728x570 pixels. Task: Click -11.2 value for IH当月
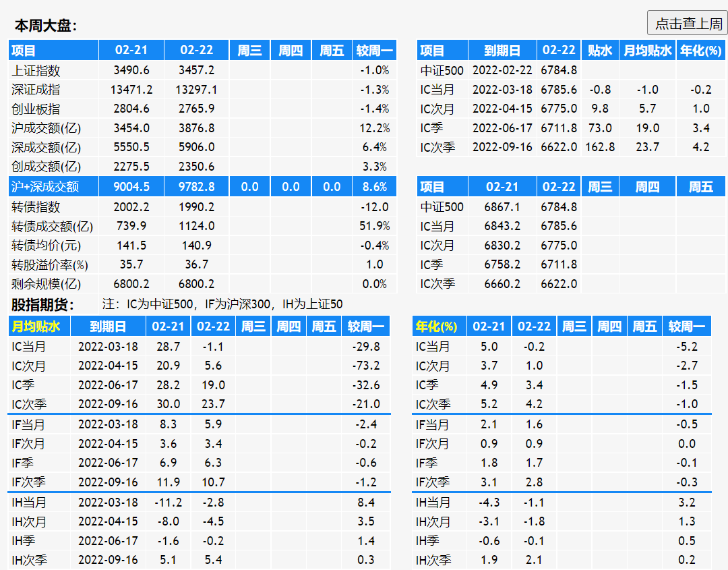point(168,502)
